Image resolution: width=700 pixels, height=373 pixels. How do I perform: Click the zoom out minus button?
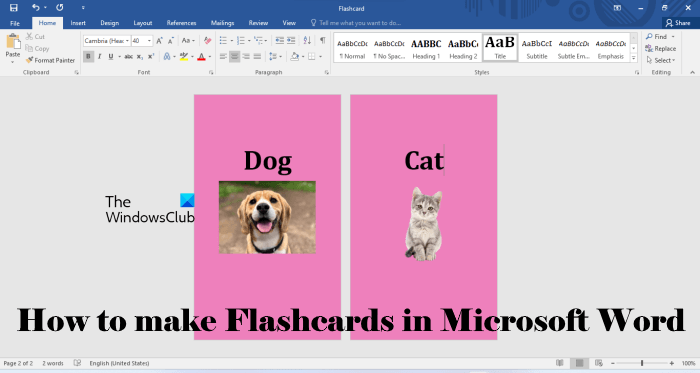(x=613, y=364)
